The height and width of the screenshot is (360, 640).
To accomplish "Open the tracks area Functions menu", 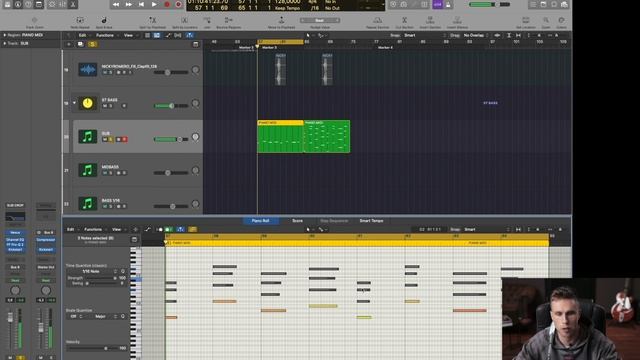I will pos(106,36).
